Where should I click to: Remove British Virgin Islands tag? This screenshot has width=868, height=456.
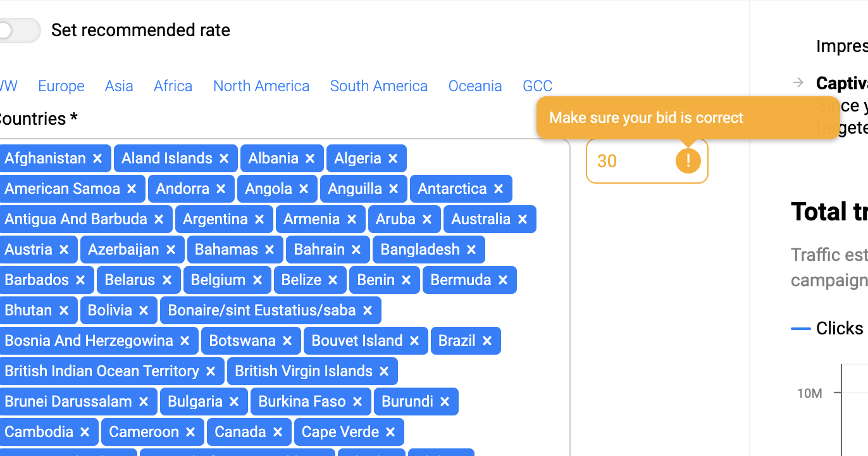point(384,371)
